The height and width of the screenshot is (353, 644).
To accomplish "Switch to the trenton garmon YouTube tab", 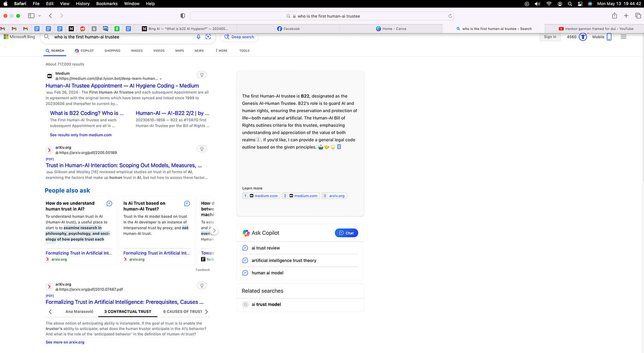I will click(x=596, y=28).
